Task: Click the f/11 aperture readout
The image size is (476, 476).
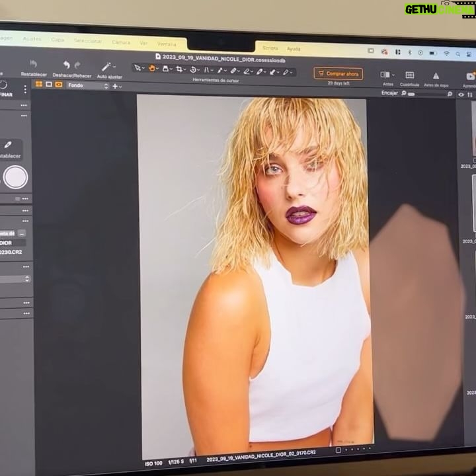Action: [x=193, y=461]
